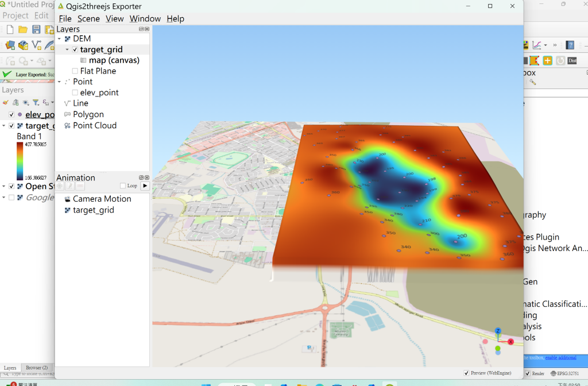
Task: Enable elev_point layer checkbox in exporter
Action: 75,92
